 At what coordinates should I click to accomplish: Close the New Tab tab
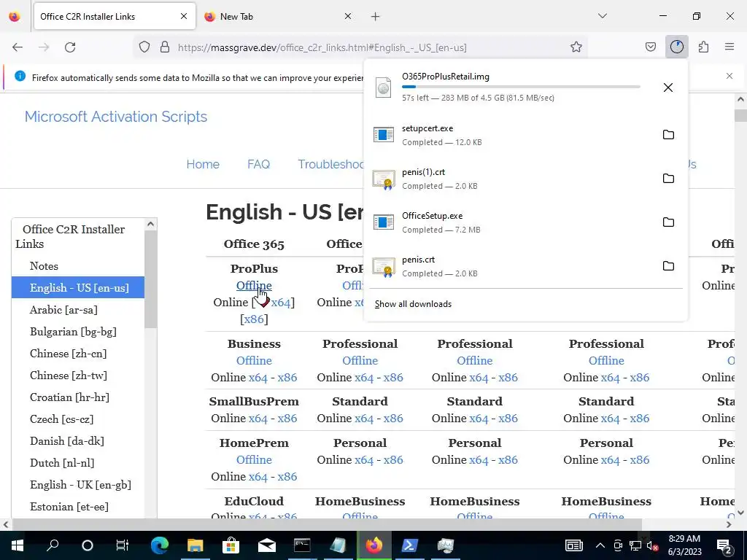coord(348,16)
